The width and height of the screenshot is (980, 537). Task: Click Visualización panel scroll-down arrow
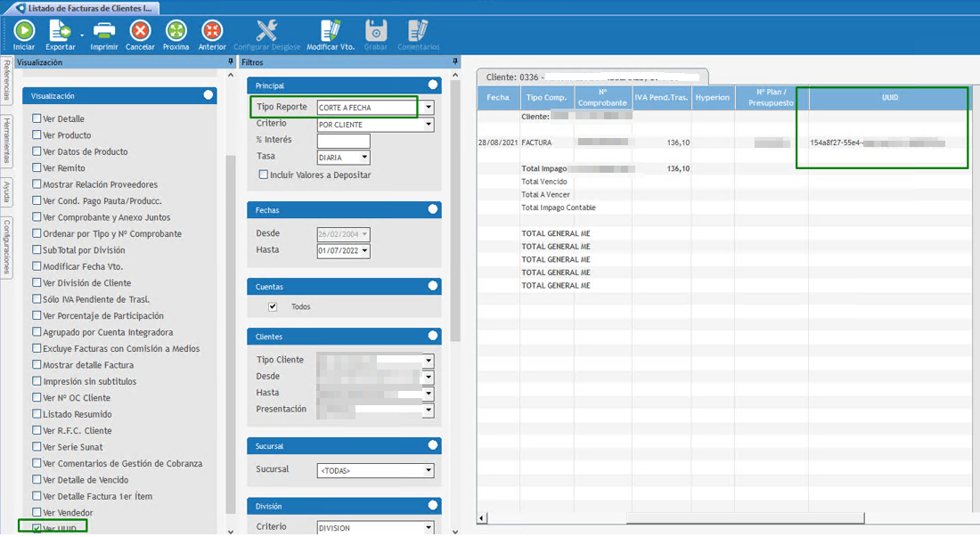pos(231,532)
